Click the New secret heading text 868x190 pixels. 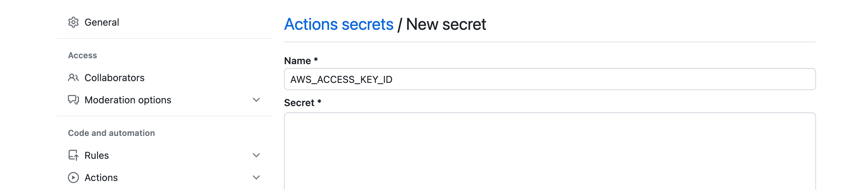pyautogui.click(x=446, y=24)
